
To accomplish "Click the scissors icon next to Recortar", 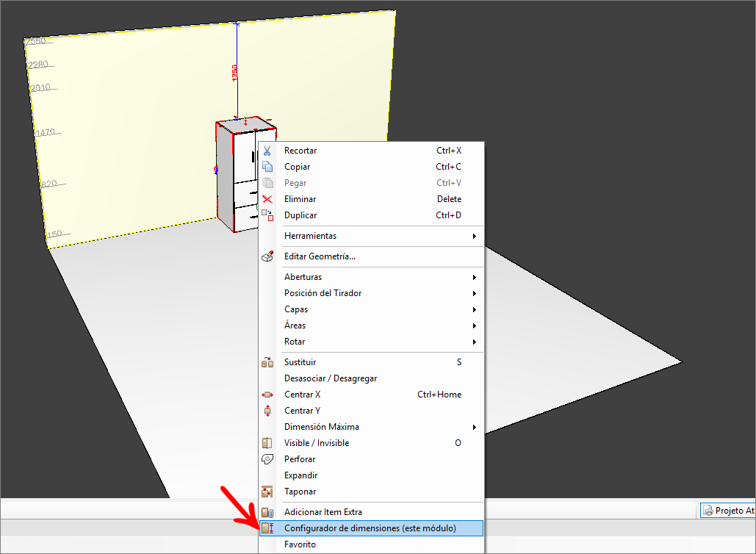I will pyautogui.click(x=267, y=151).
